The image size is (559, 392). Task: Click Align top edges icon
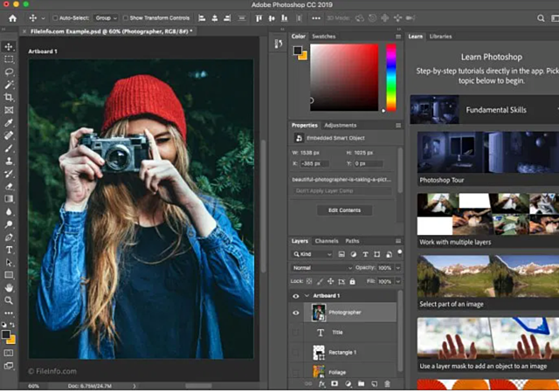tap(259, 18)
